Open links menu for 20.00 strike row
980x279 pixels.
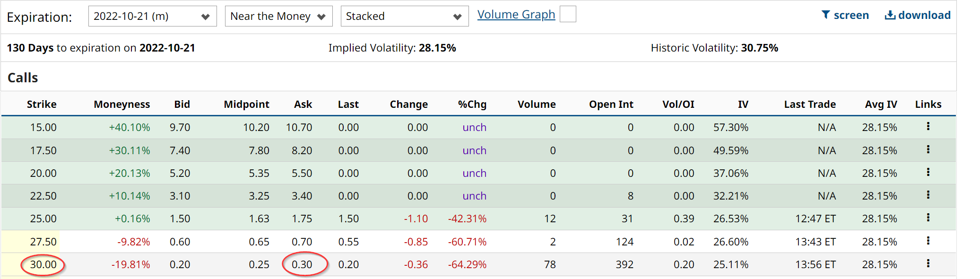(928, 172)
